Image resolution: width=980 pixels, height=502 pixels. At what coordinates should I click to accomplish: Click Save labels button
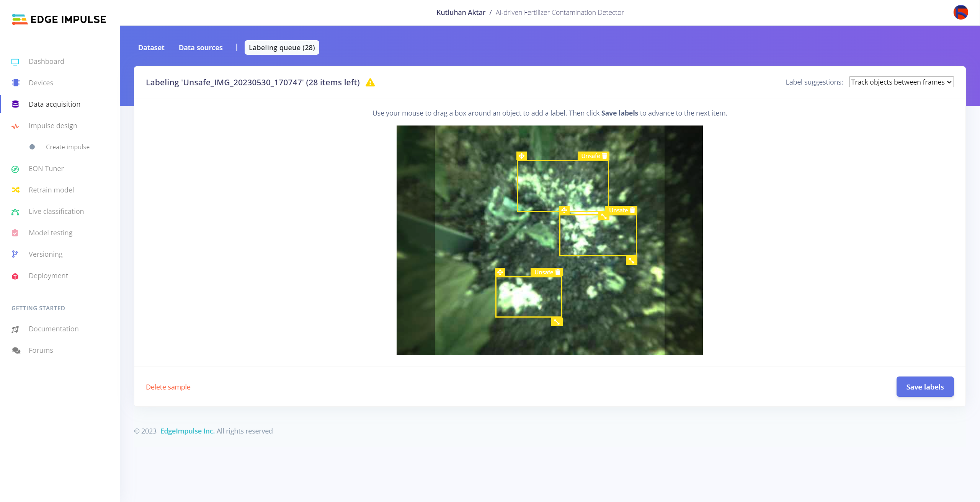click(x=925, y=387)
